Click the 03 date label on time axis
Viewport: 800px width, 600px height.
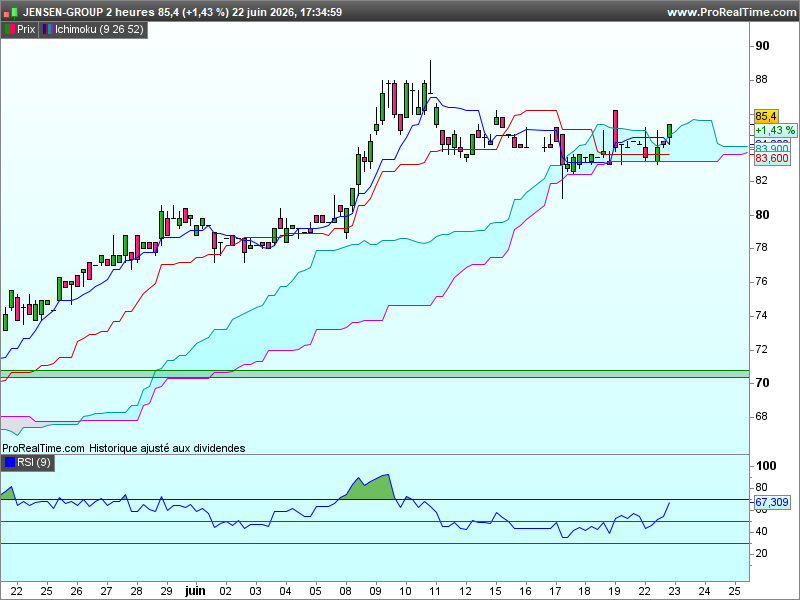click(x=256, y=592)
